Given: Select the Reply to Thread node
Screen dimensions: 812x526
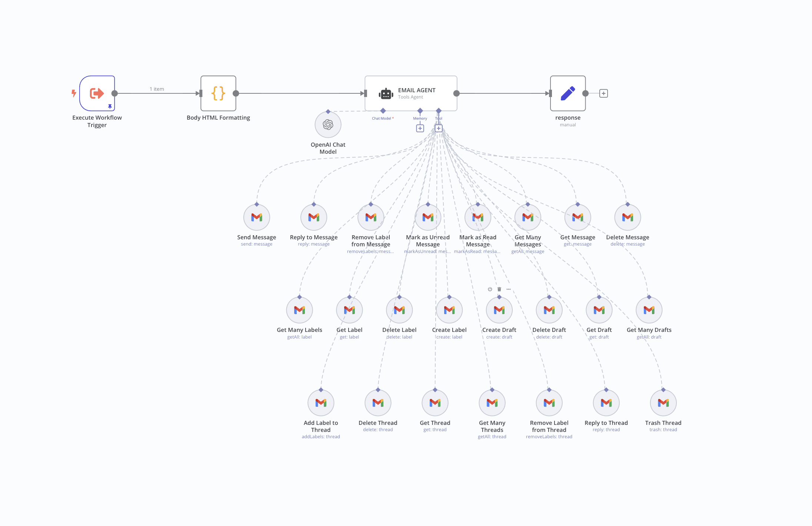Looking at the screenshot, I should 606,403.
